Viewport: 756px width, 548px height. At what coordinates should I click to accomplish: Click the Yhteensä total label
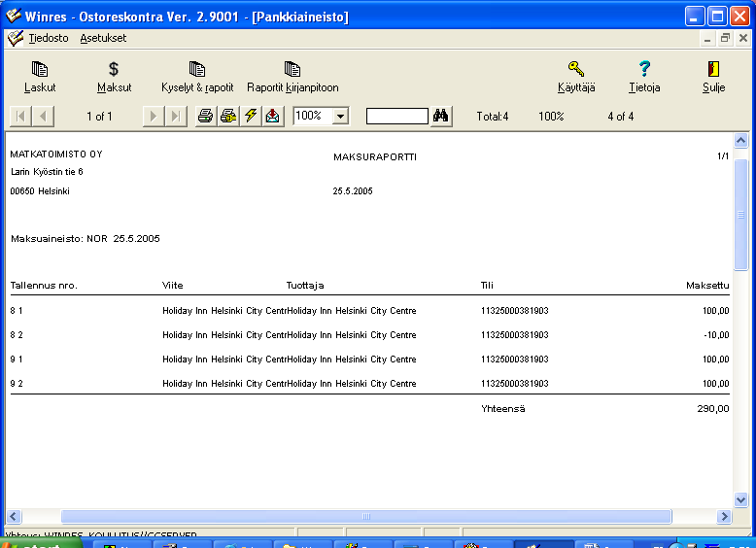pos(503,409)
